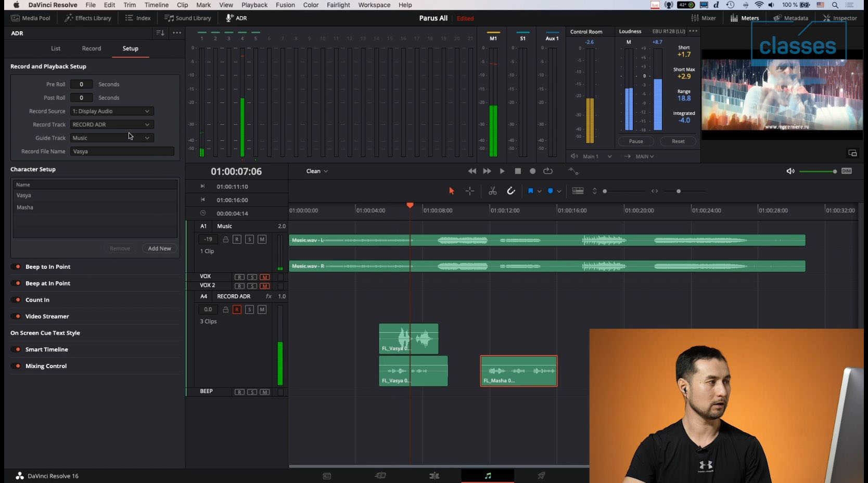Screen dimensions: 868x483
Task: Click the fast forward transport button
Action: [487, 171]
